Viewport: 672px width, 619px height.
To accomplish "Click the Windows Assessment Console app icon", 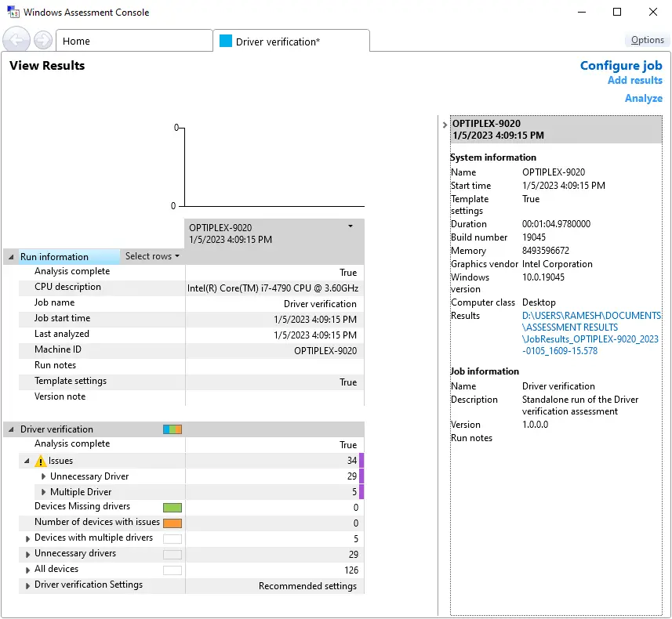I will click(x=13, y=12).
